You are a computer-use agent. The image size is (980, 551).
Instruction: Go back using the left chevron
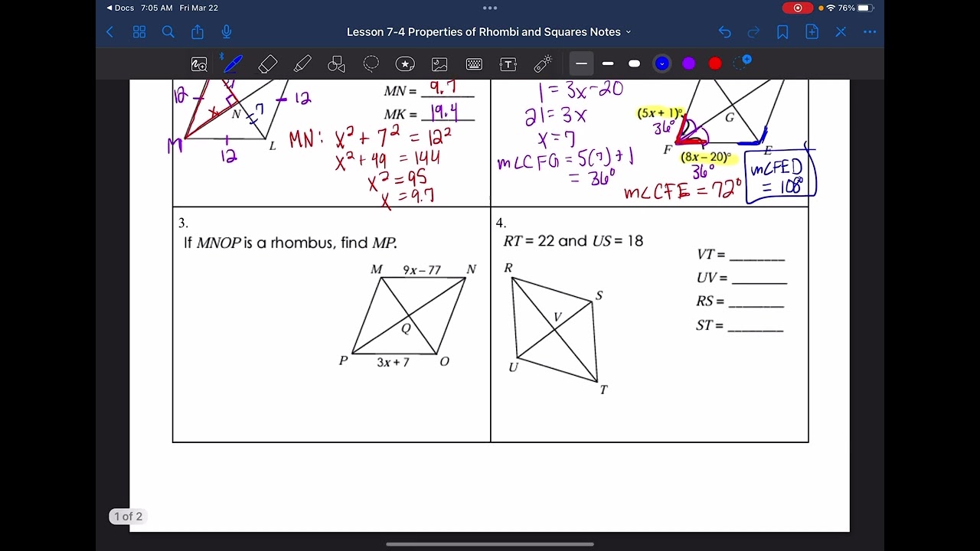pyautogui.click(x=109, y=32)
